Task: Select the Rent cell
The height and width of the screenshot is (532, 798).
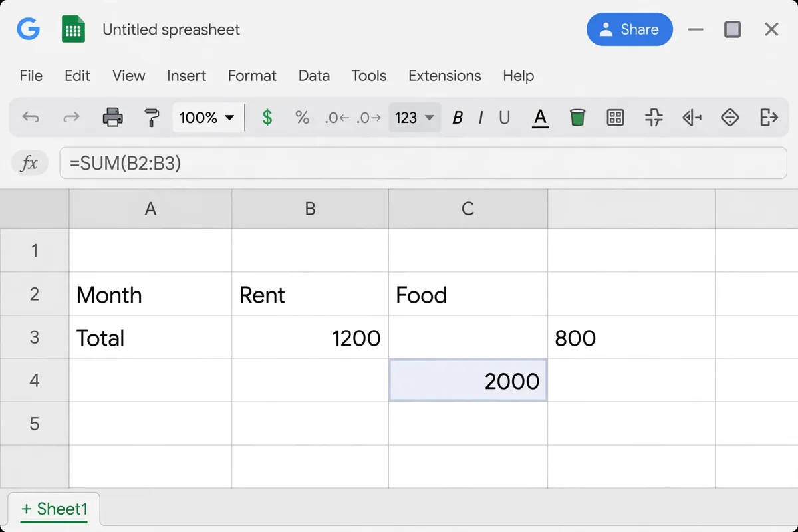Action: coord(310,294)
